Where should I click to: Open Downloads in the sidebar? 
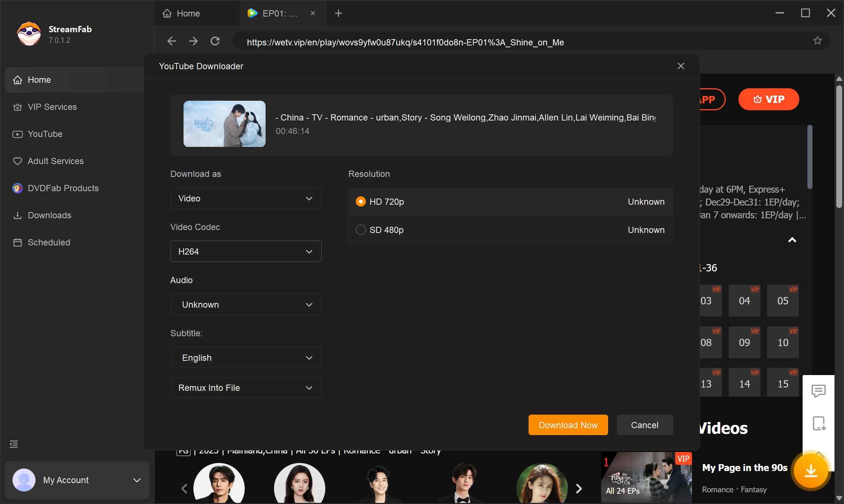[49, 215]
